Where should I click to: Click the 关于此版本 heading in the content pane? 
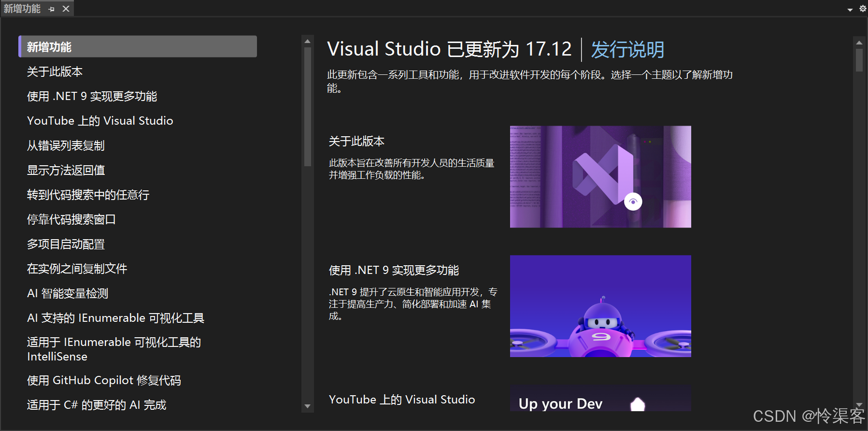click(356, 141)
